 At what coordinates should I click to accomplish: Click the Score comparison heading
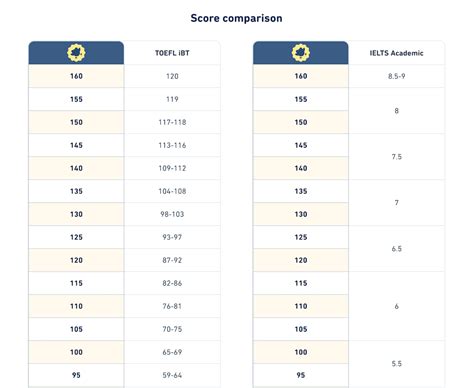point(236,18)
